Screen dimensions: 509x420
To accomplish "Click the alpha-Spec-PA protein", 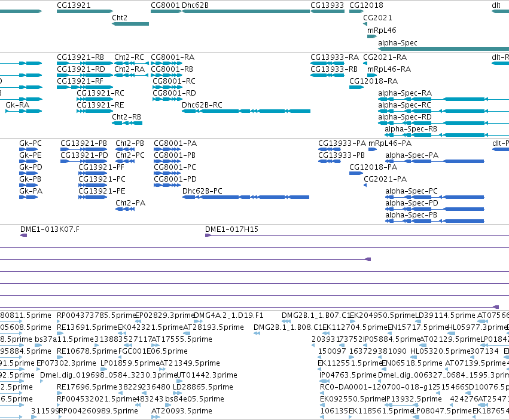I will tap(435, 161).
